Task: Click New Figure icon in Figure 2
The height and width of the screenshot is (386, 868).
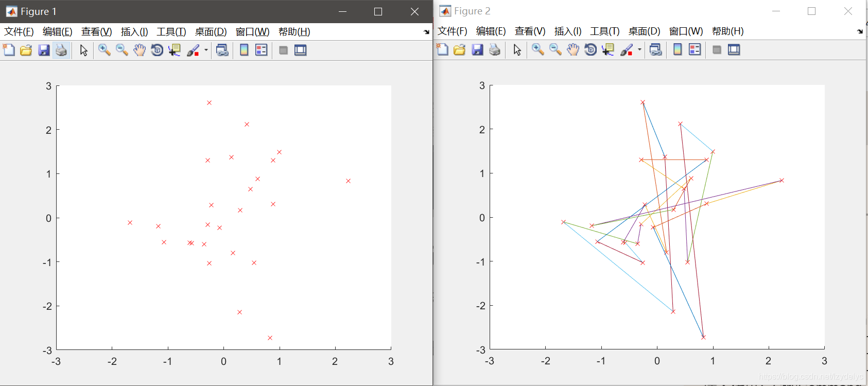Action: click(442, 49)
